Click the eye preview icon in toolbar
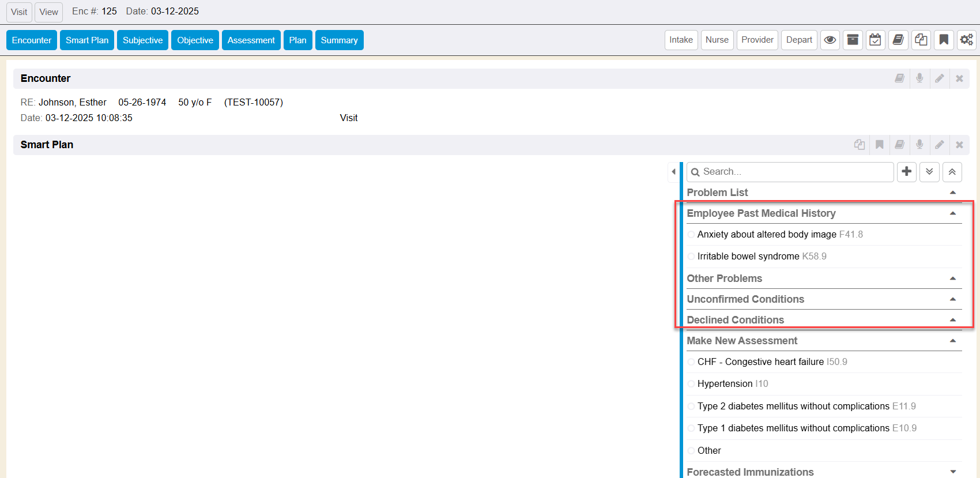 point(830,40)
